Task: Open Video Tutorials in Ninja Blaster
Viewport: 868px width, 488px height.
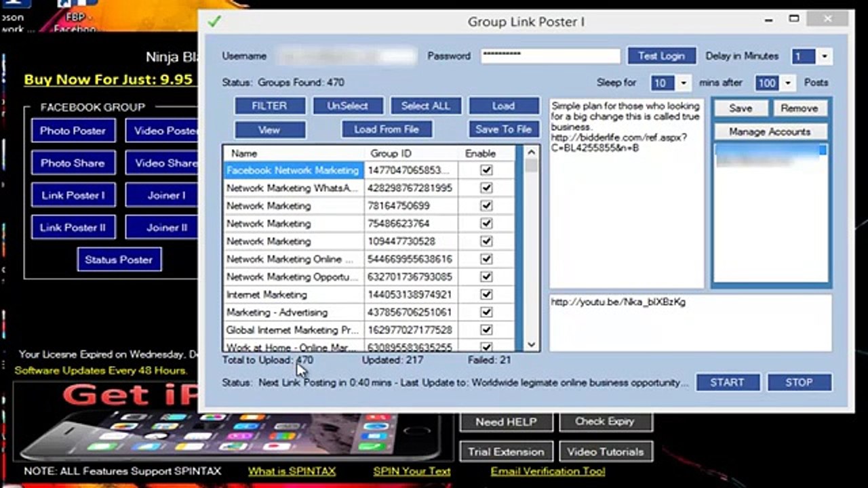Action: point(605,451)
